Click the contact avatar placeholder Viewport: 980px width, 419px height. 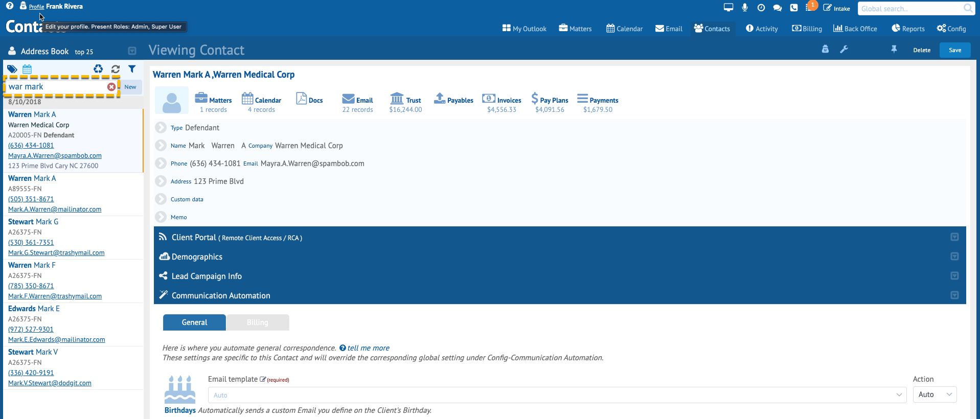(x=172, y=101)
